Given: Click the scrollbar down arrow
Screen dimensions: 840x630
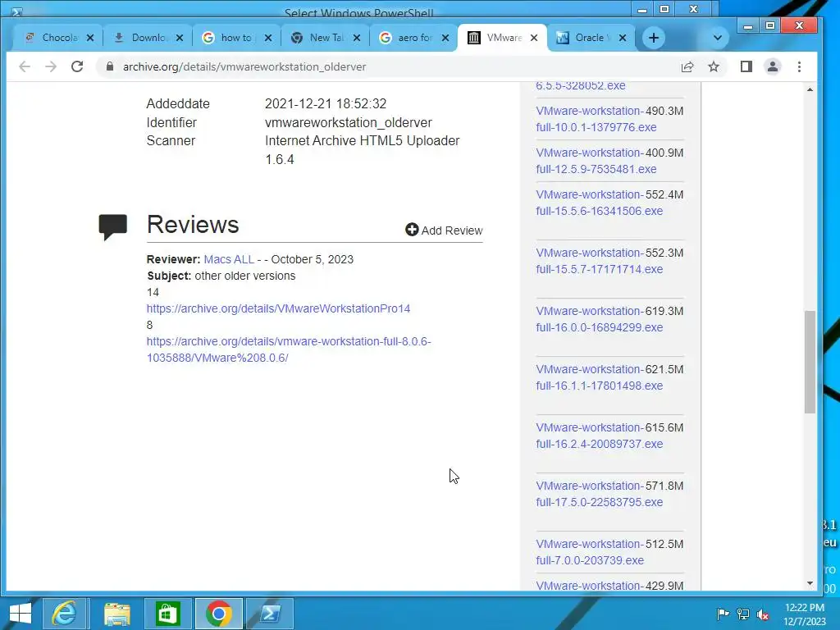Looking at the screenshot, I should (810, 583).
